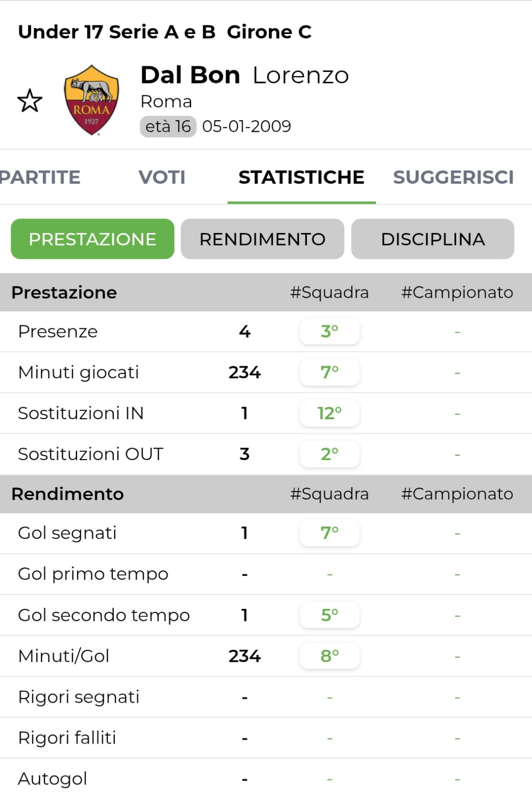This screenshot has height=798, width=532.
Task: Show the DISCIPLINA statistics filter
Action: pyautogui.click(x=433, y=239)
